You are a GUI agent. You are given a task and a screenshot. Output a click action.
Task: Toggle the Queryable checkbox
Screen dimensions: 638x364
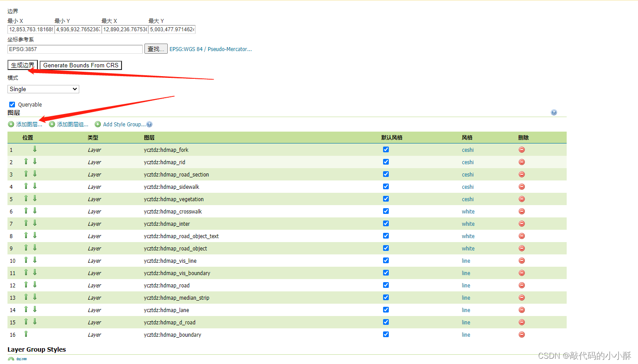[12, 104]
